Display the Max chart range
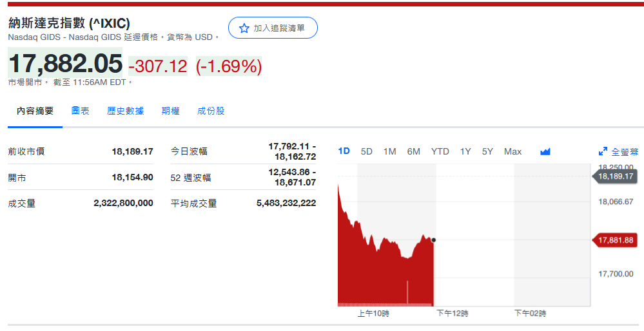Viewport: 644px width, 331px height. point(512,151)
